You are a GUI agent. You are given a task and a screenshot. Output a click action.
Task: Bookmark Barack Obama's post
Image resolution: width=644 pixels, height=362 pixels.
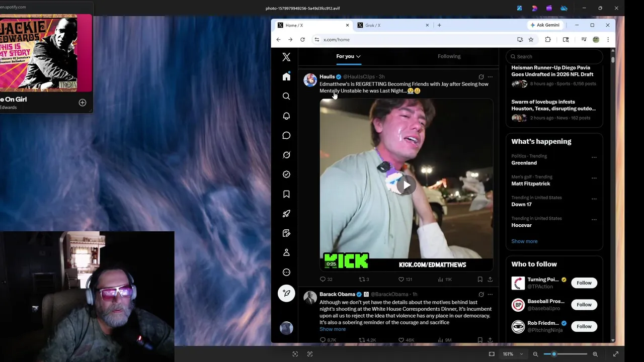(x=480, y=340)
